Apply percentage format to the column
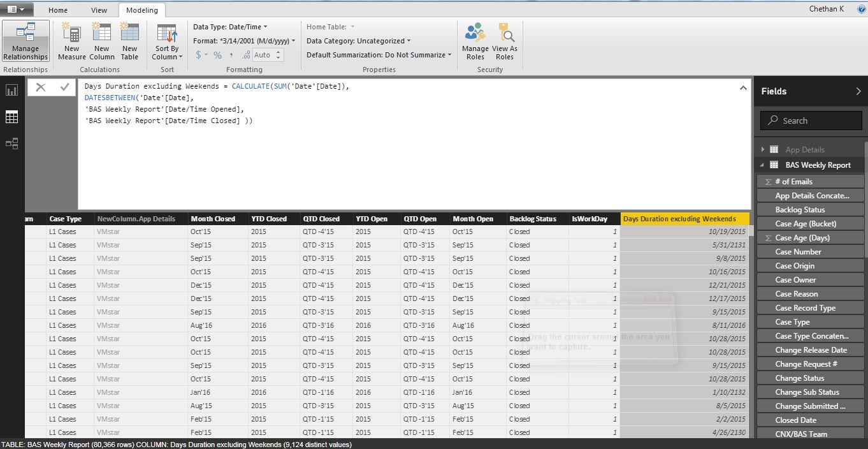 (x=217, y=55)
